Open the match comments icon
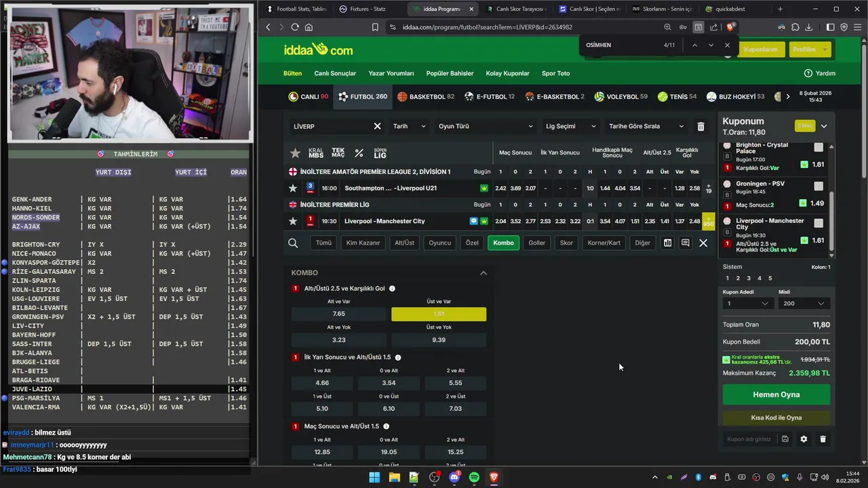The height and width of the screenshot is (488, 868). (685, 243)
